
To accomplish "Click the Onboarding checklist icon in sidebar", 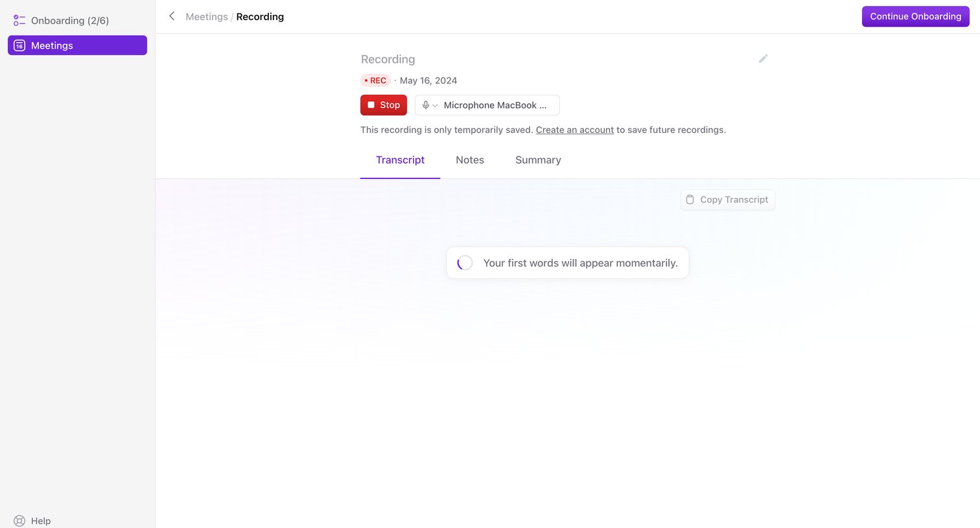I will pyautogui.click(x=19, y=21).
